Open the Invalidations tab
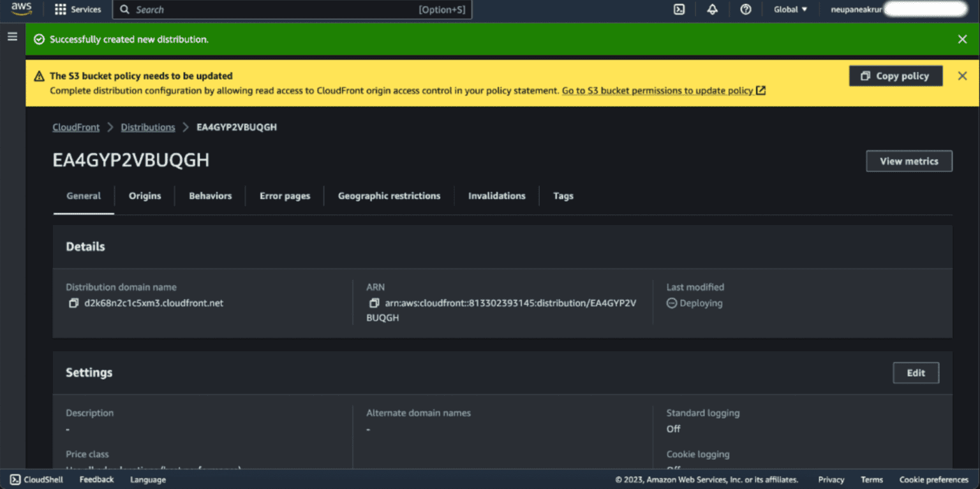 pos(496,196)
